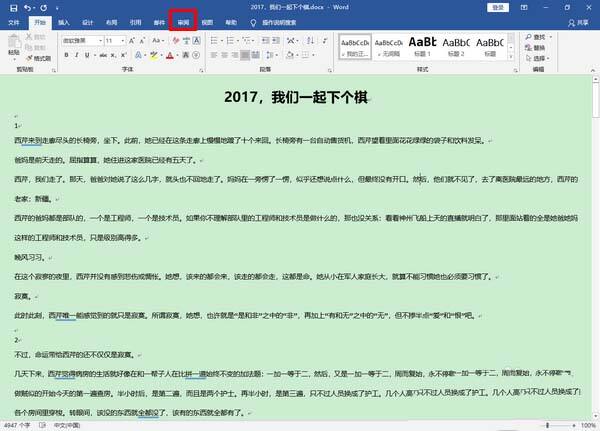Open the phonetic guide tool
Viewport: 600px width, 431px height.
(186, 41)
